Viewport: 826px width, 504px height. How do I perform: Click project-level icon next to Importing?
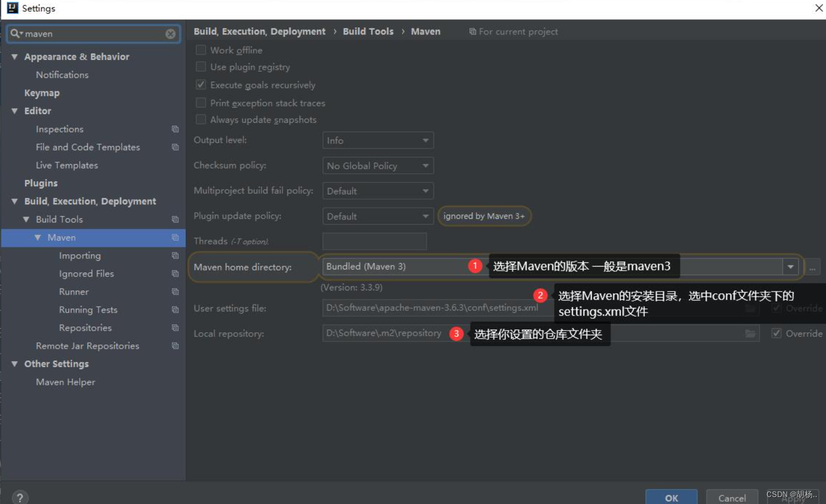pos(175,255)
